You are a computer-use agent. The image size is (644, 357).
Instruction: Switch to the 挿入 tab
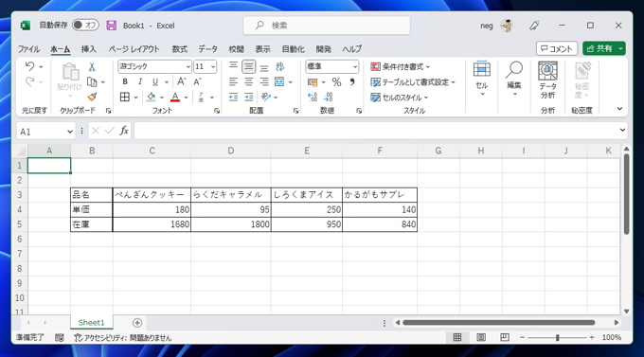pyautogui.click(x=89, y=49)
